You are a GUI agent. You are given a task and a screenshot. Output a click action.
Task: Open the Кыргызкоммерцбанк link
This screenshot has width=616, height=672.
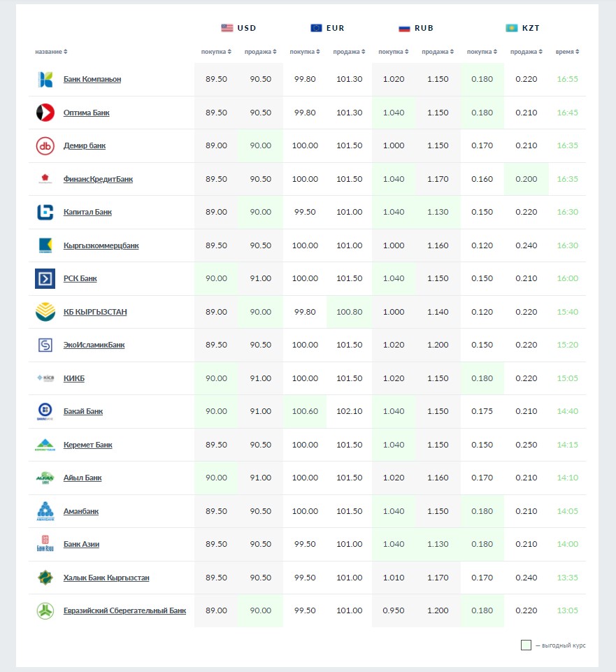[x=101, y=245]
